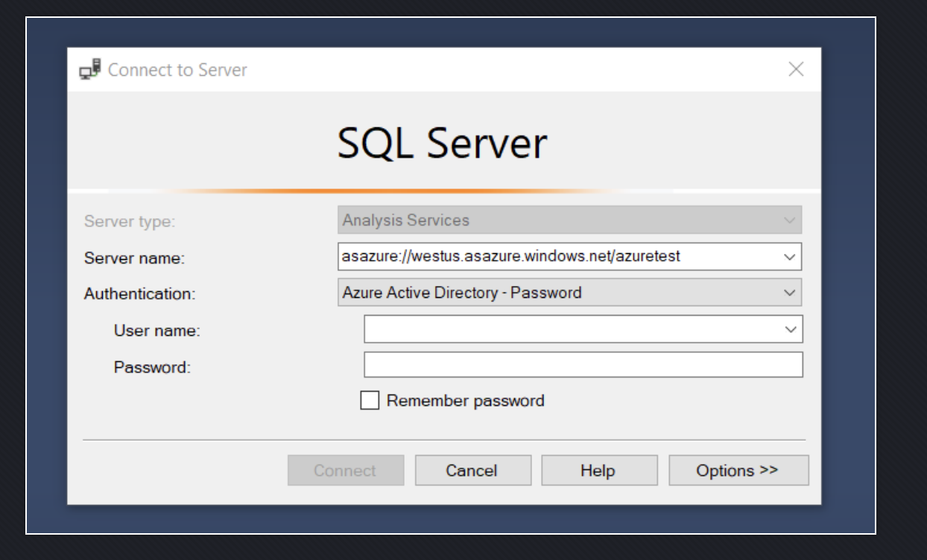Click the Server name label

134,258
